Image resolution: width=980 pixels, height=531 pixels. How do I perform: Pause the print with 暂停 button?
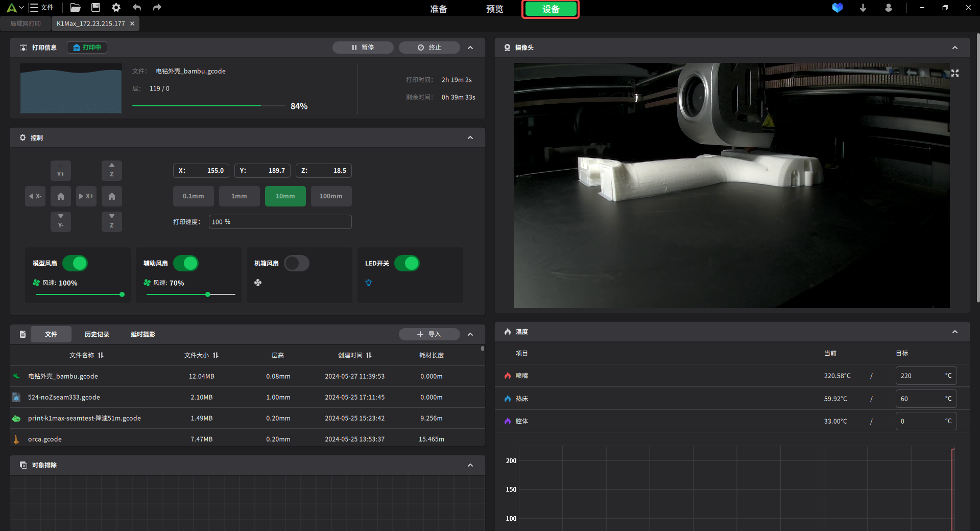point(363,48)
